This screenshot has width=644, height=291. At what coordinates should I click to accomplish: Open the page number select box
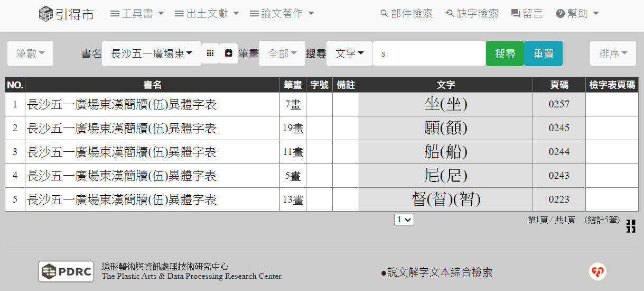[x=404, y=219]
